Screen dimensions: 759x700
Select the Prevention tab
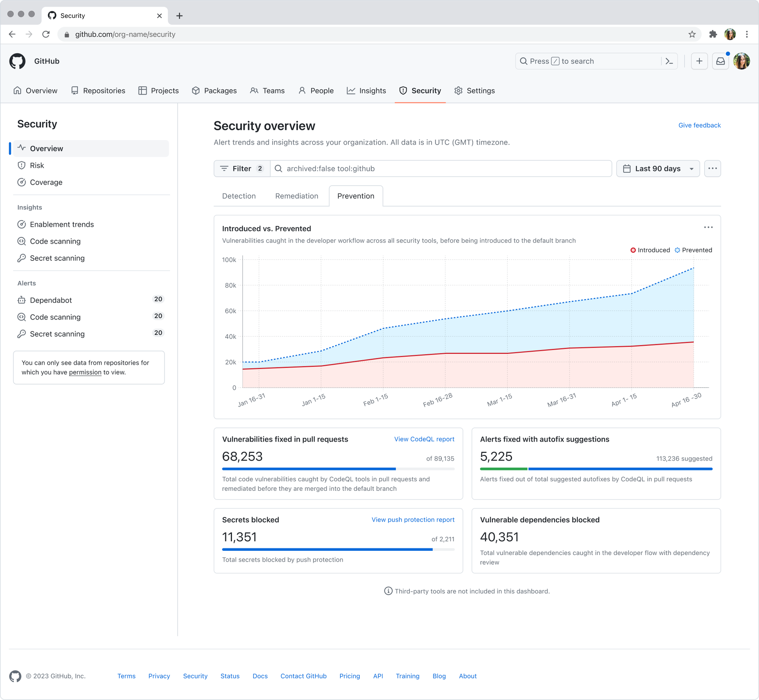(356, 196)
